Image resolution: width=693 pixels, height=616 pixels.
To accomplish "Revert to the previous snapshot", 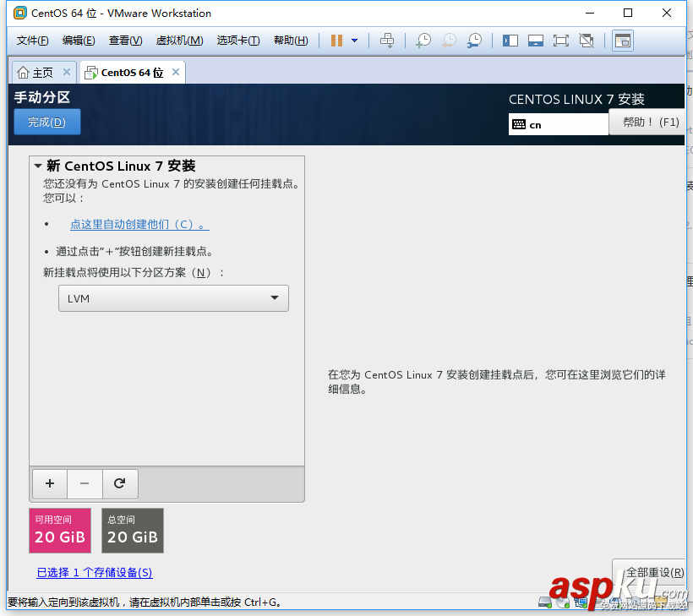I will pos(449,41).
